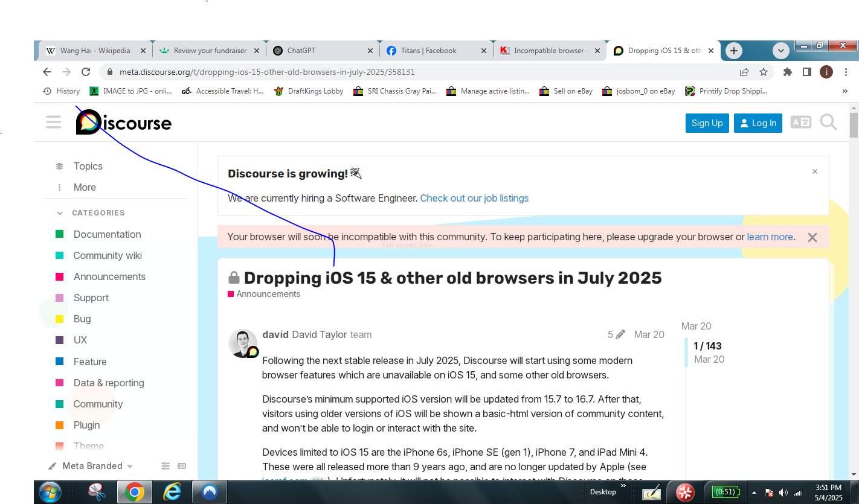Open a new tab with the plus button
This screenshot has height=504, width=859.
pos(733,51)
